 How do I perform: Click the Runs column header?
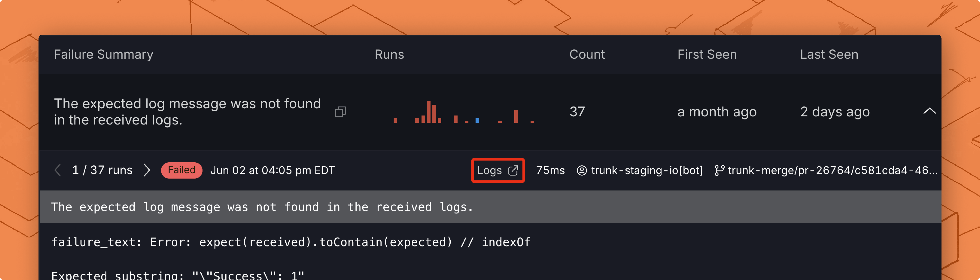pyautogui.click(x=389, y=54)
